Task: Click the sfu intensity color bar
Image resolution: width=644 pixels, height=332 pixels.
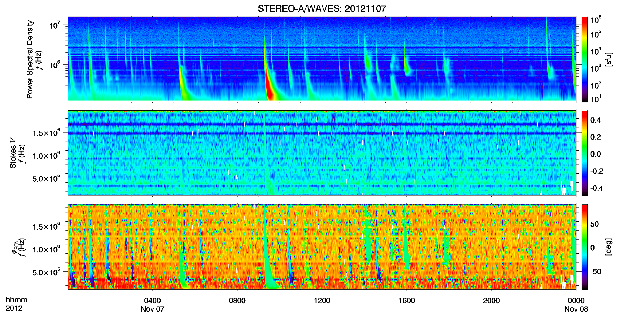Action: click(x=585, y=59)
